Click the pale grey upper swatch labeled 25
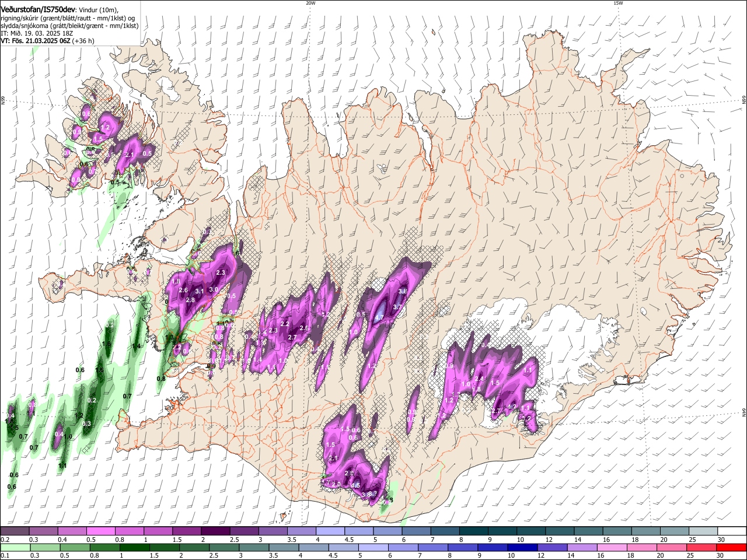This screenshot has height=560, width=747. click(x=703, y=531)
